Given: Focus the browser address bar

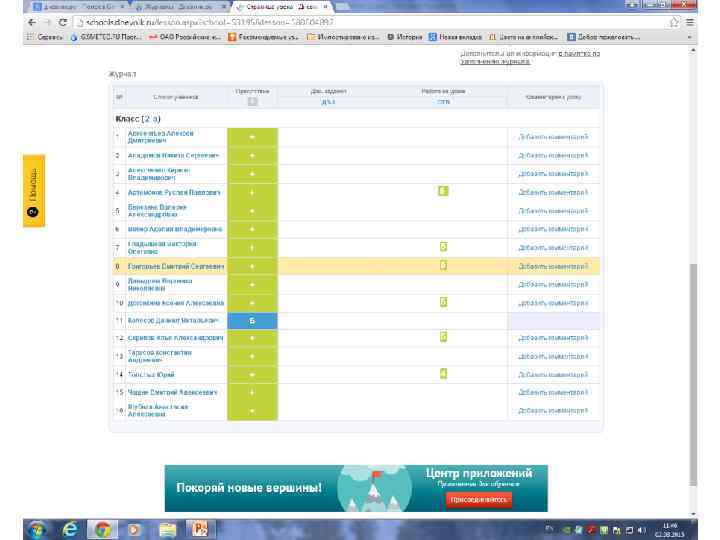Looking at the screenshot, I should coord(370,22).
